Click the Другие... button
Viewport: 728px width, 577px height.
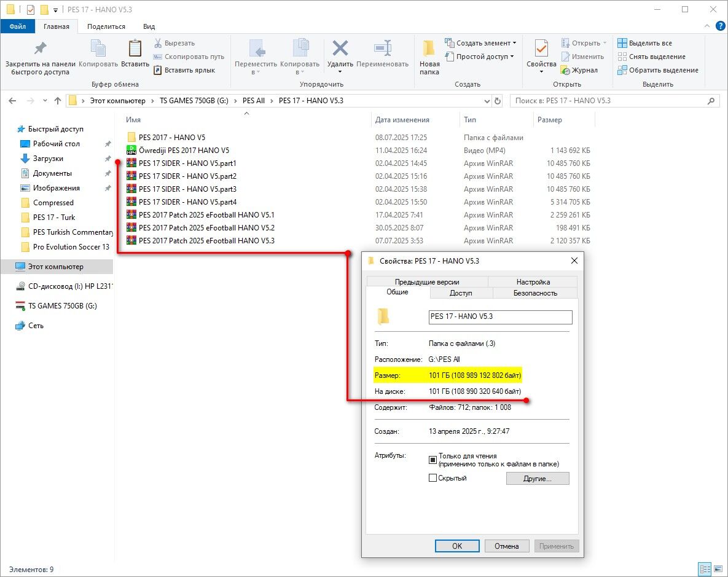538,479
